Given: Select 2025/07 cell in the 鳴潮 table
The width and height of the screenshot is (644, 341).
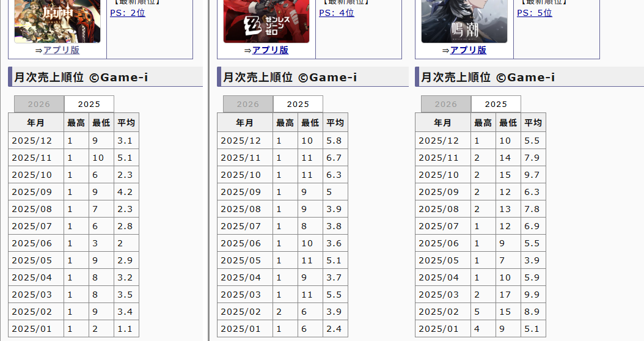Looking at the screenshot, I should (x=443, y=226).
